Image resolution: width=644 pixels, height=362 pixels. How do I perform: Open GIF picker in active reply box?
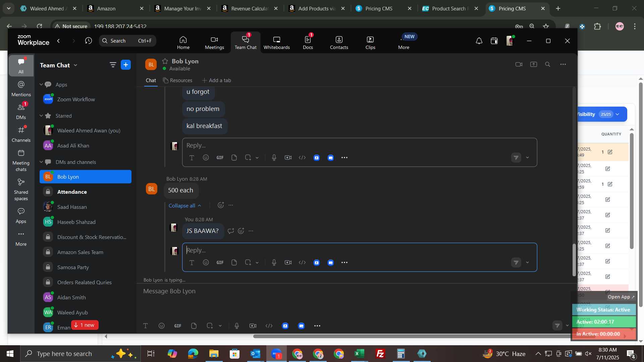coord(220,262)
